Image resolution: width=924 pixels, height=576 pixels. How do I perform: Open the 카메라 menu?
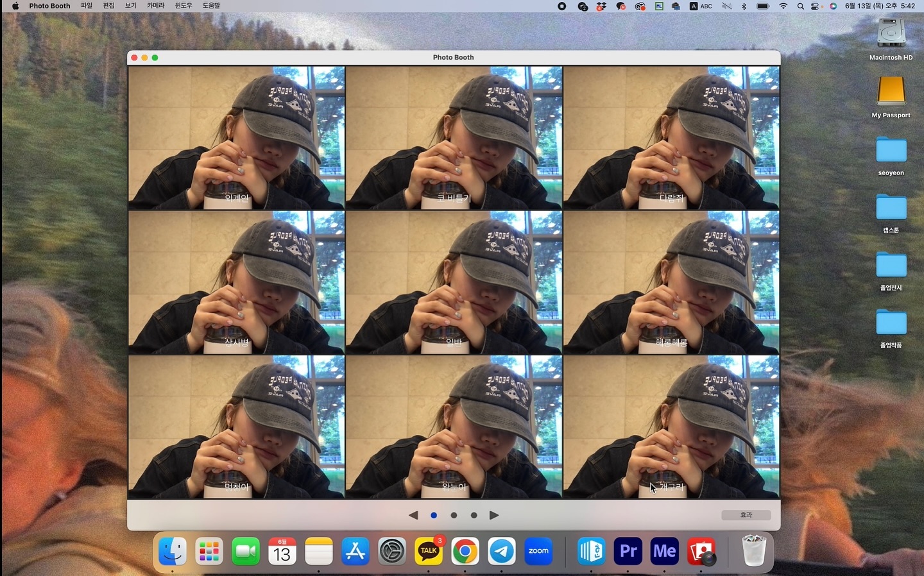155,6
